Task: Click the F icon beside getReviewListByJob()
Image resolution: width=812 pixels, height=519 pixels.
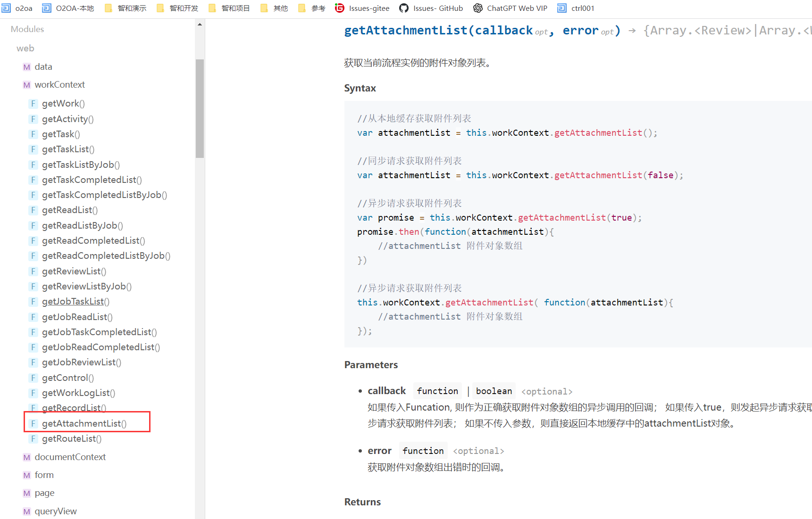Action: tap(33, 287)
